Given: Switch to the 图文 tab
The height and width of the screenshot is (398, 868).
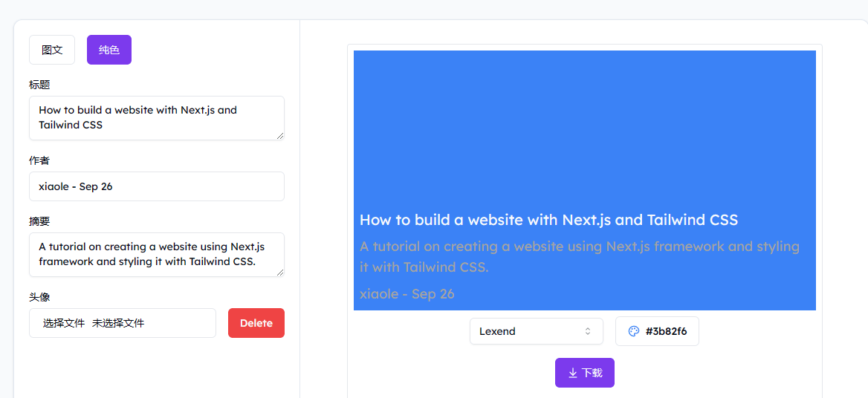Looking at the screenshot, I should coord(52,50).
